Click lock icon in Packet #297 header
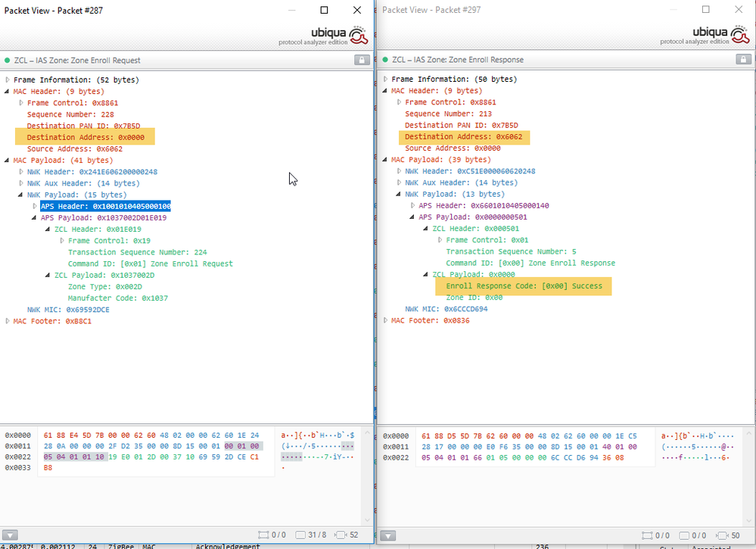This screenshot has height=549, width=756. pyautogui.click(x=743, y=59)
